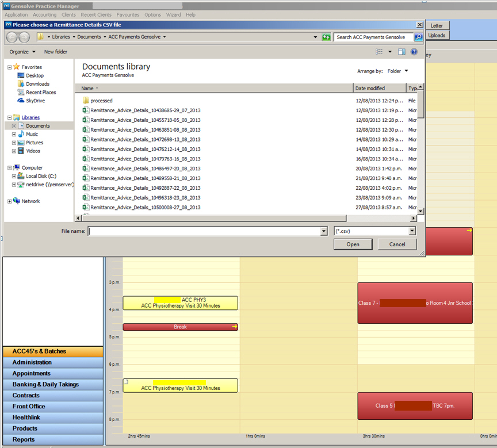Open the help question mark icon
The height and width of the screenshot is (448, 497).
414,52
